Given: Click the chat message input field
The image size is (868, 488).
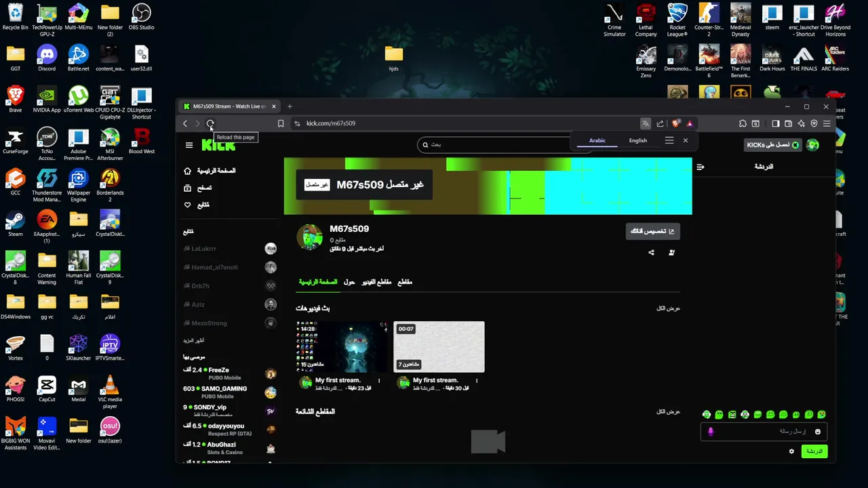Looking at the screenshot, I should [x=763, y=432].
